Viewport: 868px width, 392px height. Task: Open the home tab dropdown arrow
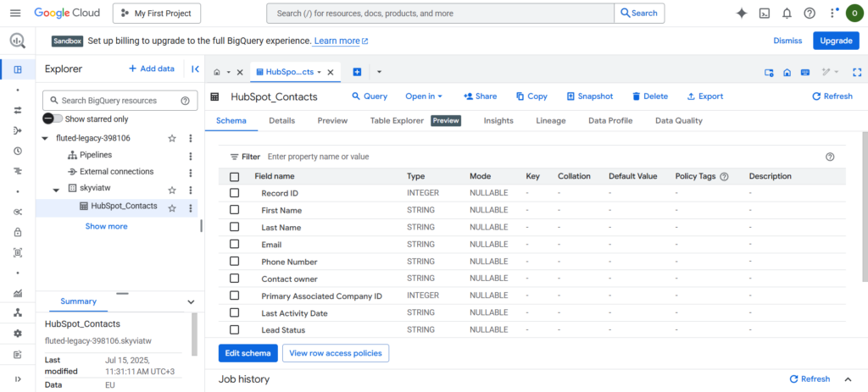pos(228,73)
